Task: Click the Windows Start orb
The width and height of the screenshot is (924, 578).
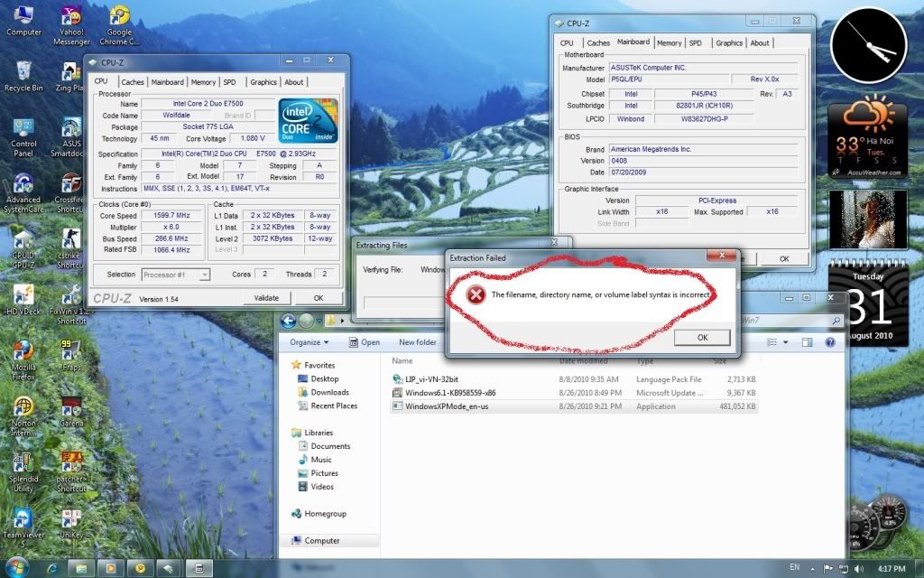Action: coord(16,567)
